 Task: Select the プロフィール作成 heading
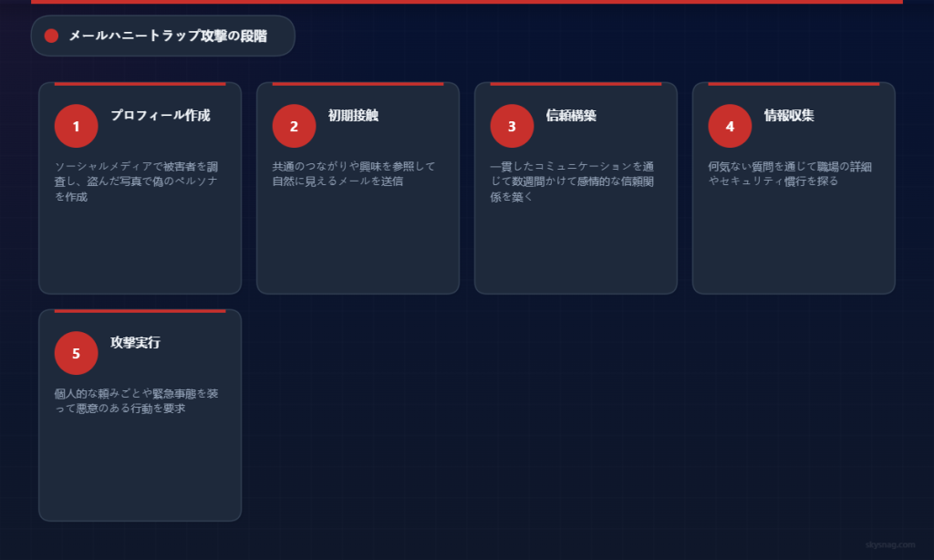[161, 116]
